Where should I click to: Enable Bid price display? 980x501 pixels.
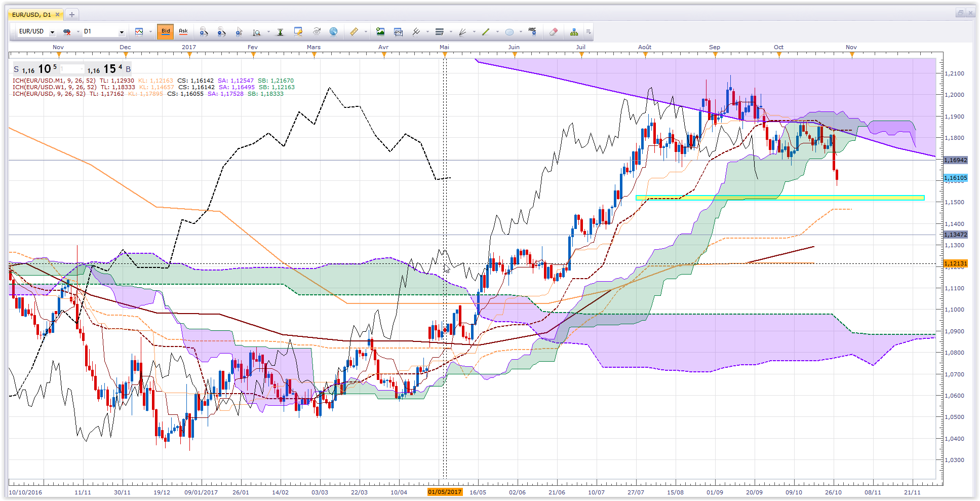[x=166, y=31]
